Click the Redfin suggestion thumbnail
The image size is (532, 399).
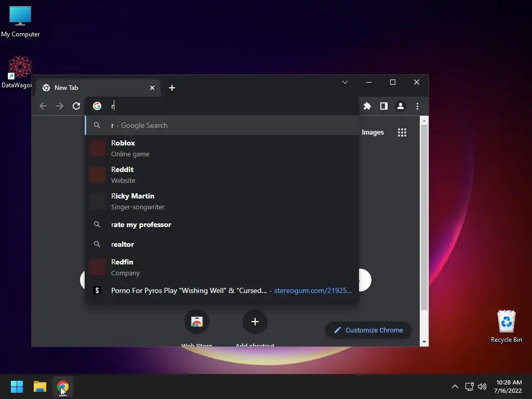(97, 268)
